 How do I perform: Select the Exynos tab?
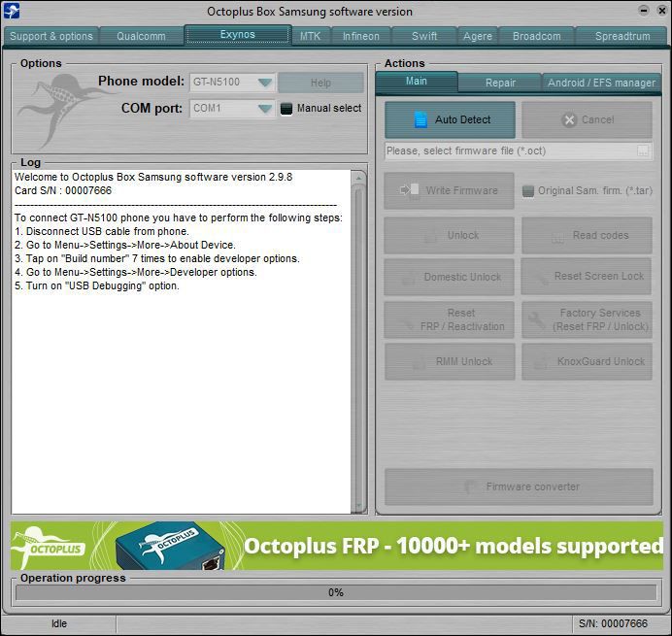[238, 34]
